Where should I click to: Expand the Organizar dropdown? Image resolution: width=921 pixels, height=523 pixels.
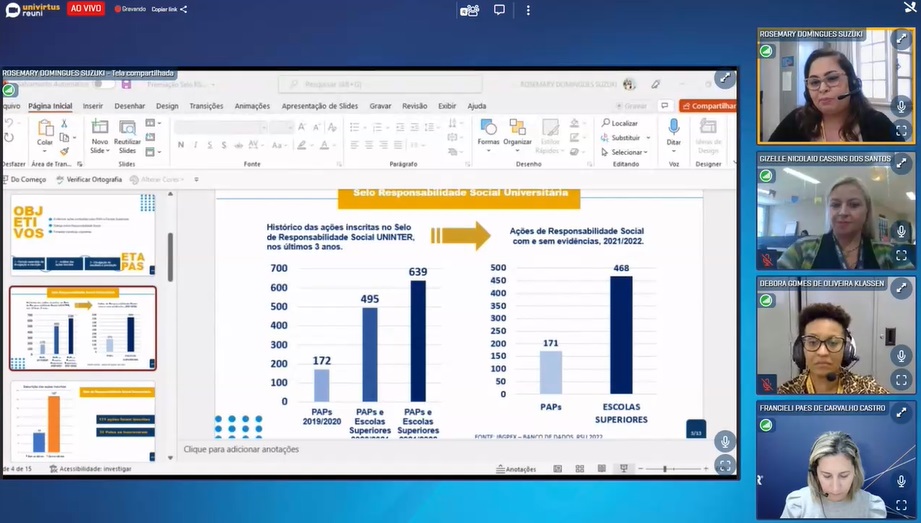point(517,150)
